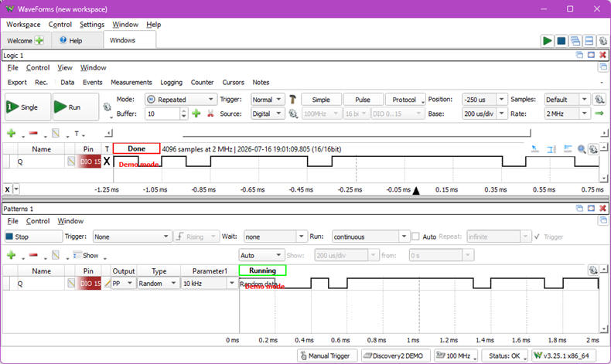Open the Patterns edit pencil tool

[56, 255]
